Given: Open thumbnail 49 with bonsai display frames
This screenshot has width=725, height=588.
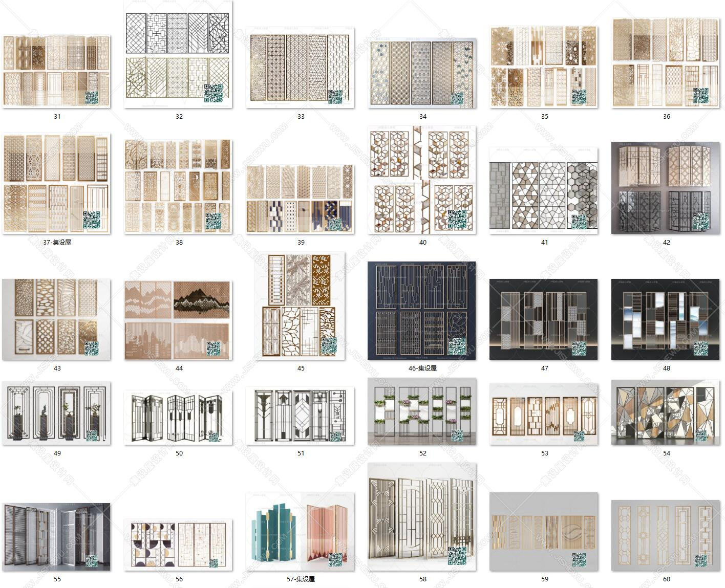Looking at the screenshot, I should click(x=56, y=413).
